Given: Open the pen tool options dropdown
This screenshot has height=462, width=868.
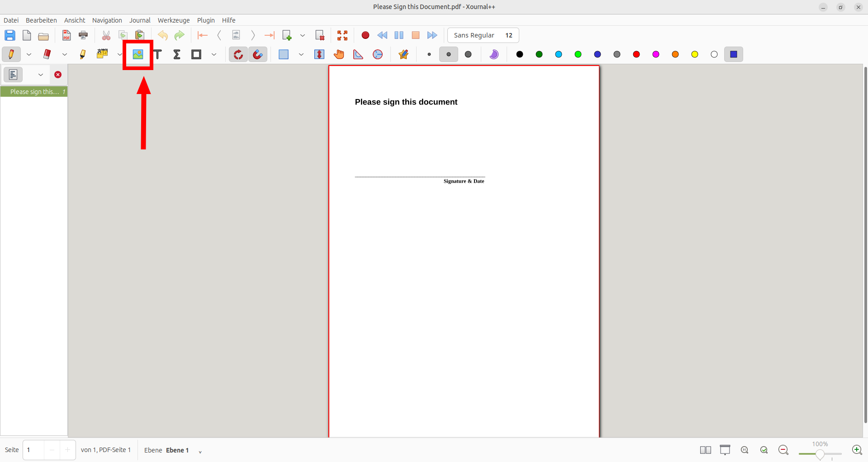Looking at the screenshot, I should 29,54.
